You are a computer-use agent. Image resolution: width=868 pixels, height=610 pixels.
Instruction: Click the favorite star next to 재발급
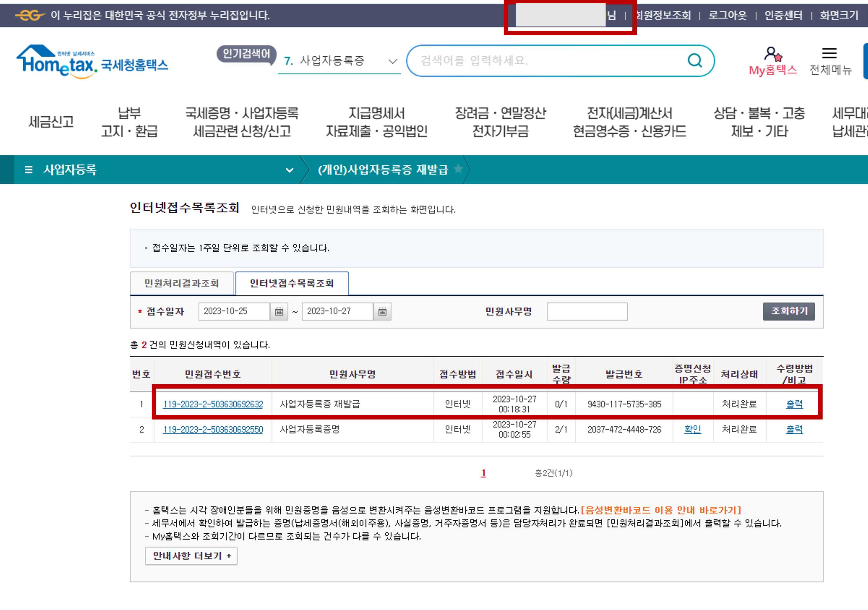click(x=458, y=168)
